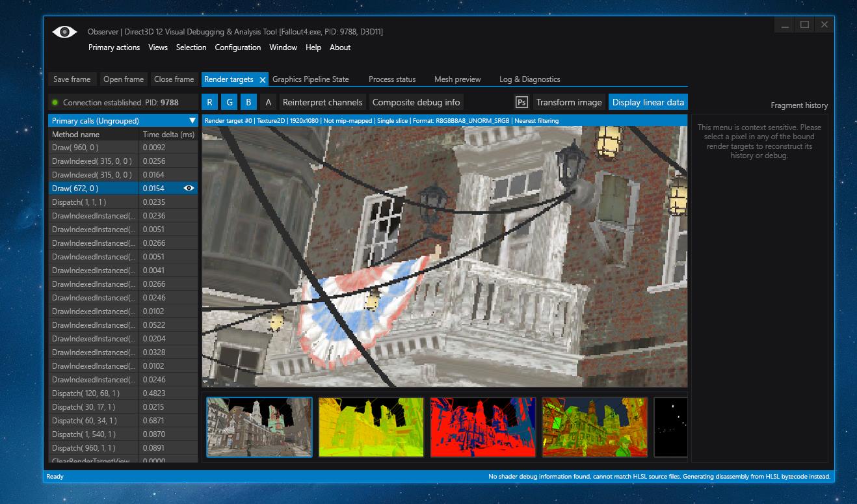
Task: Select the Dispatch( 1, 1, 1 ) row
Action: (124, 202)
